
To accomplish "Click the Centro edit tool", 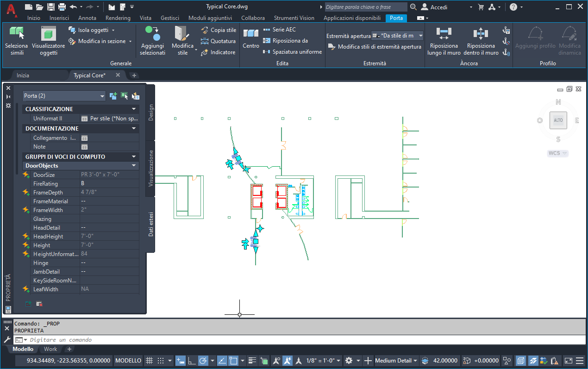I will pos(251,38).
